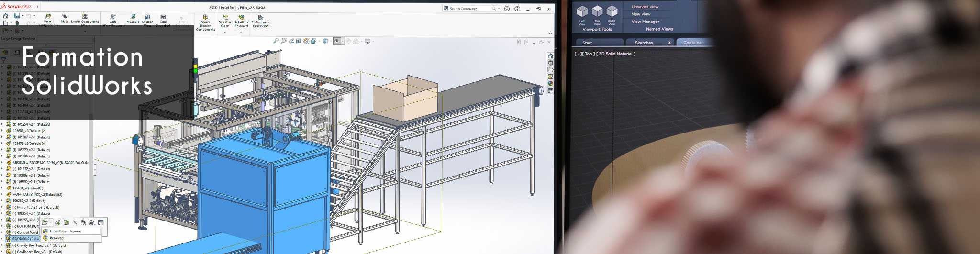The height and width of the screenshot is (254, 980).
Task: Expand the SOLIDWORKS menu arrow beside the logo
Action: pos(37,7)
